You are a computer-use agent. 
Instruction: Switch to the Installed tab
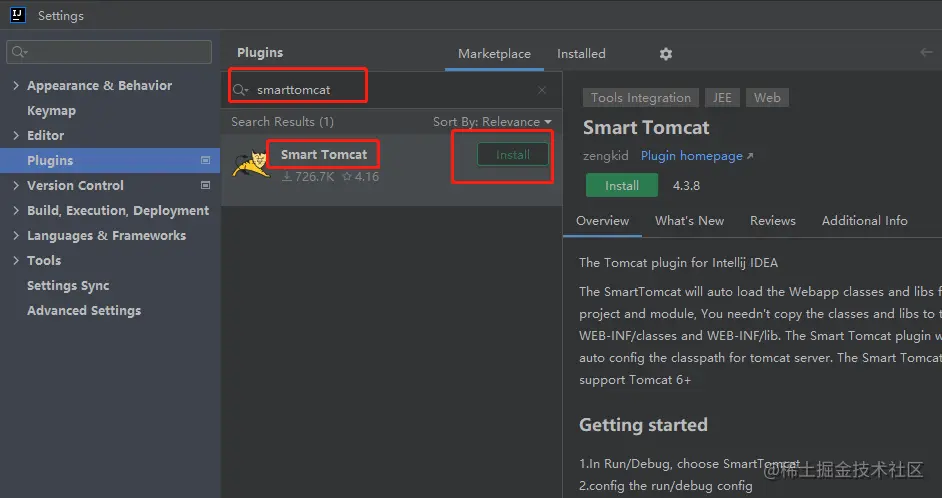(581, 54)
